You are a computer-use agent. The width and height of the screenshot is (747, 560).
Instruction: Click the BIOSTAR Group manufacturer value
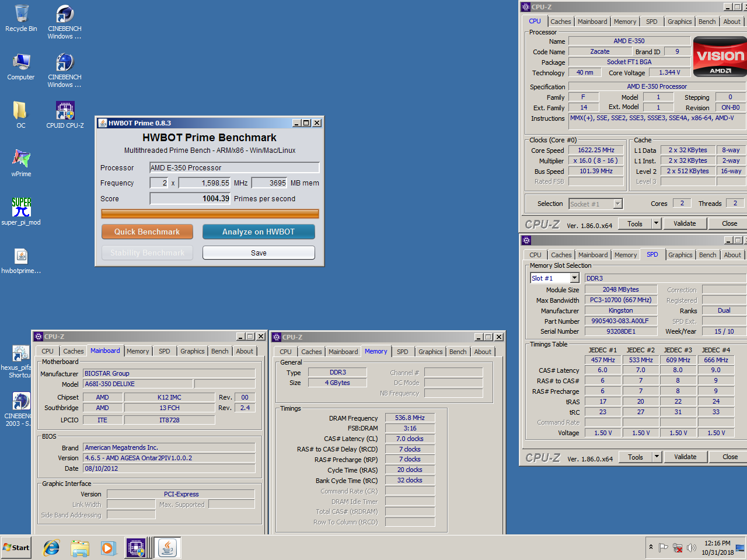pos(169,373)
